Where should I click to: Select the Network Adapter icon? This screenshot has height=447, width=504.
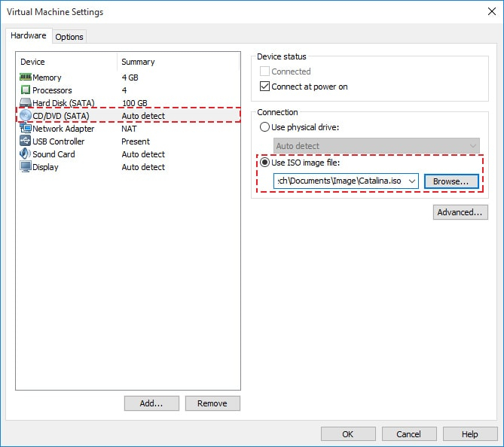[25, 129]
